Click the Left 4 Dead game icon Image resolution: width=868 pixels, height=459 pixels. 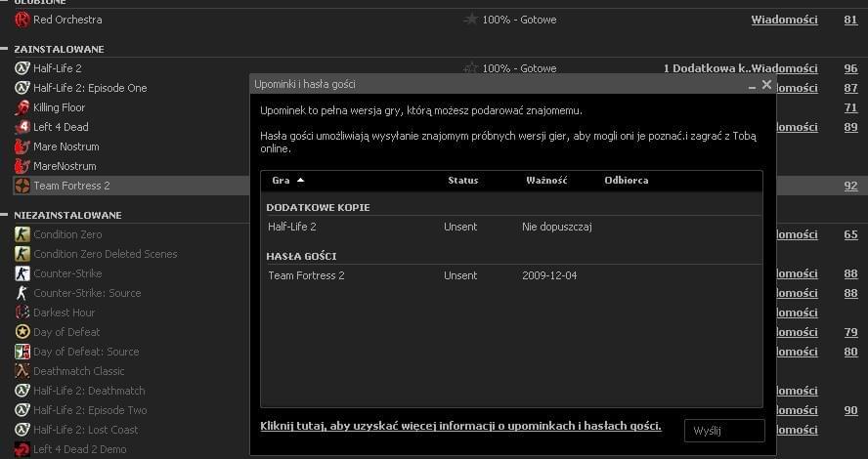coord(22,127)
